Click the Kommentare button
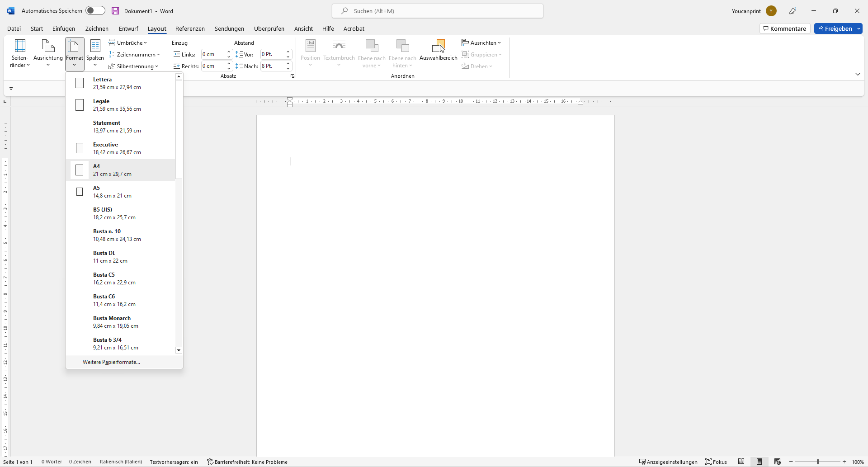This screenshot has width=868, height=467. [x=785, y=28]
